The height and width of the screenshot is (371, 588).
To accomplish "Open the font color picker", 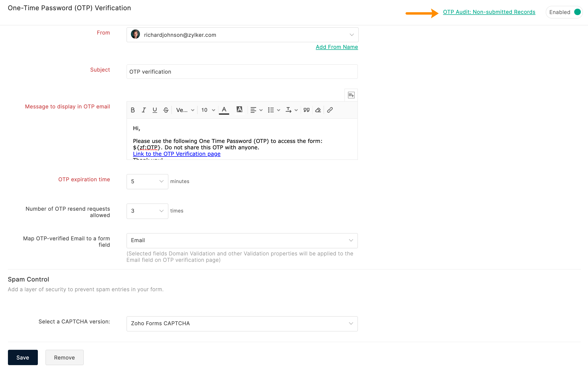I will (224, 110).
